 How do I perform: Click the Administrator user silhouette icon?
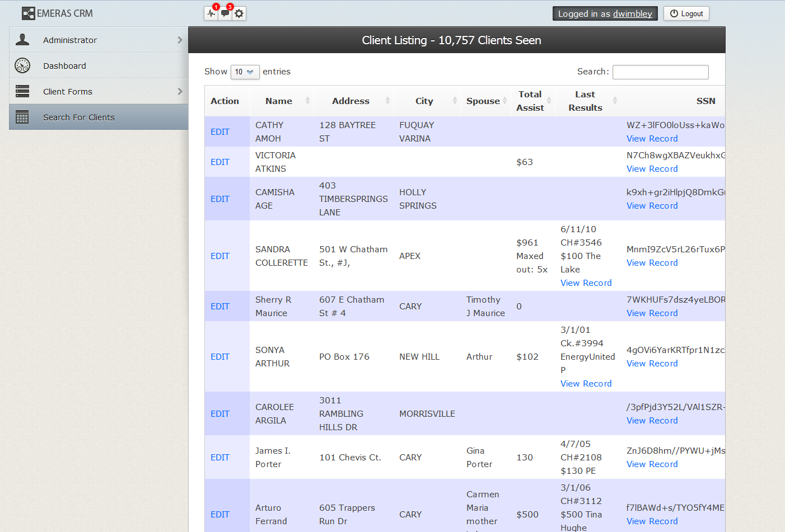click(x=22, y=40)
